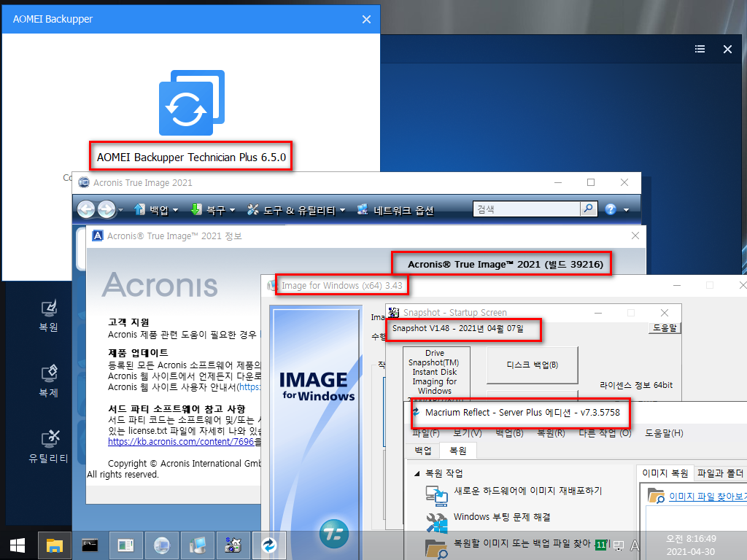Click 라이센스 정보 64bit text in Snapshot
Screen dimensions: 747x560
point(636,385)
